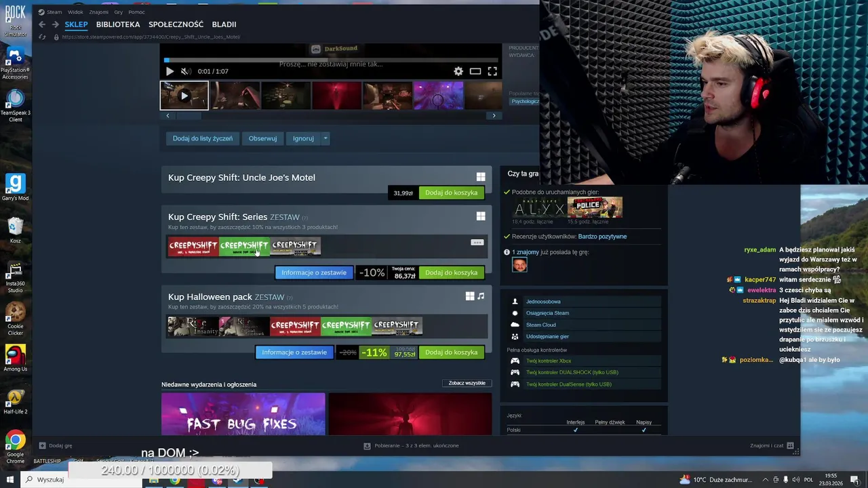Click the Half-Life Alyx similar game image

tap(540, 207)
